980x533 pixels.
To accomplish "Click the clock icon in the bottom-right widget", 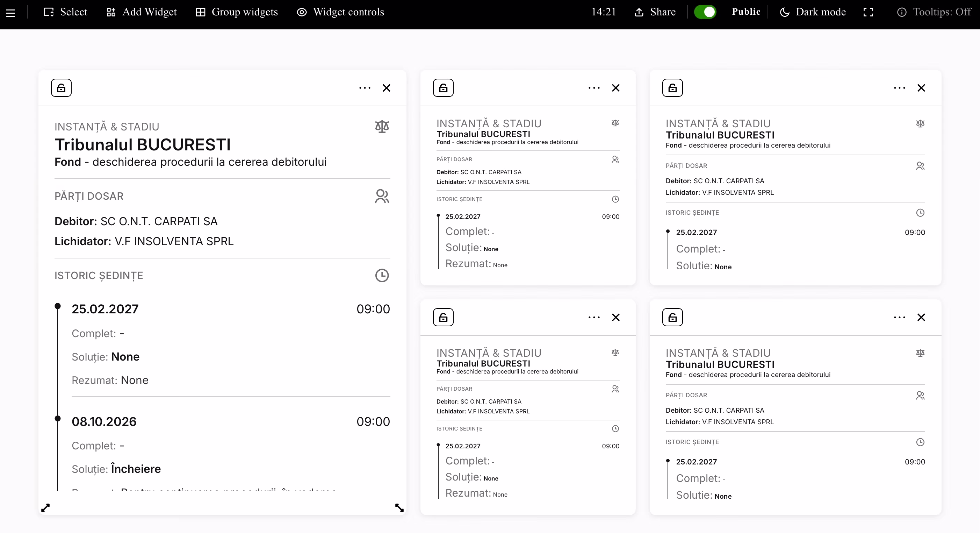I will click(920, 442).
